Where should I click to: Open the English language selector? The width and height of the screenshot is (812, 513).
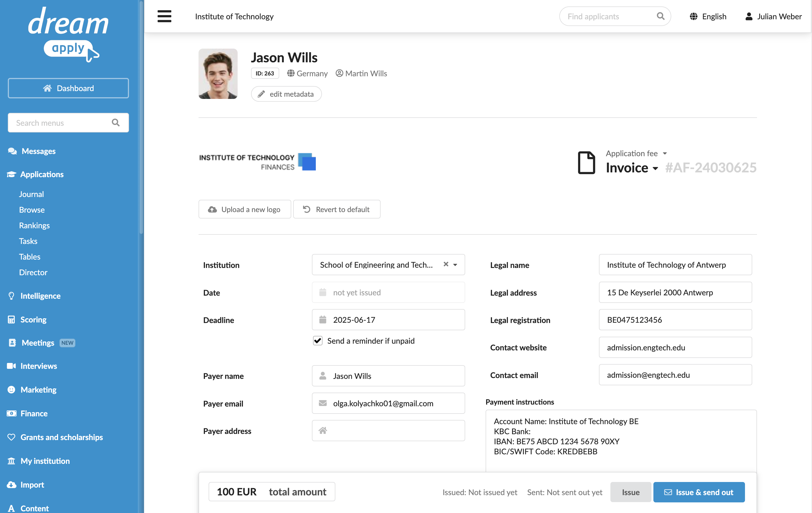(708, 16)
